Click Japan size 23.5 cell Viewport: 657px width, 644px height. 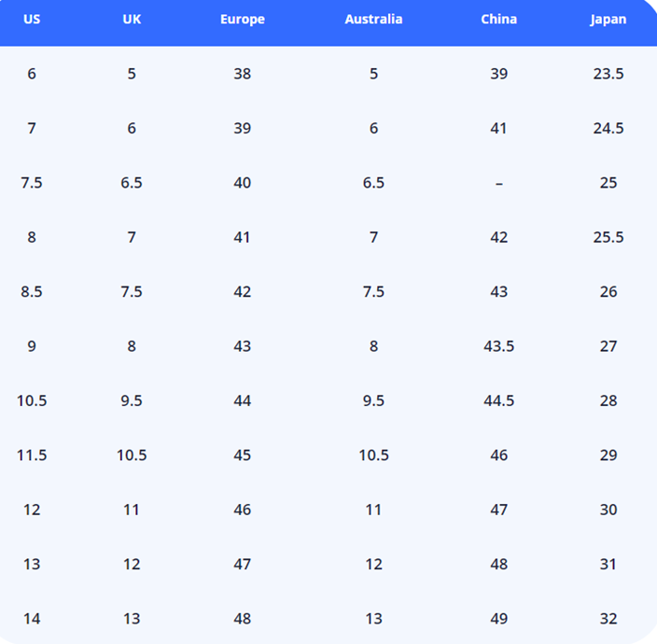coord(608,74)
